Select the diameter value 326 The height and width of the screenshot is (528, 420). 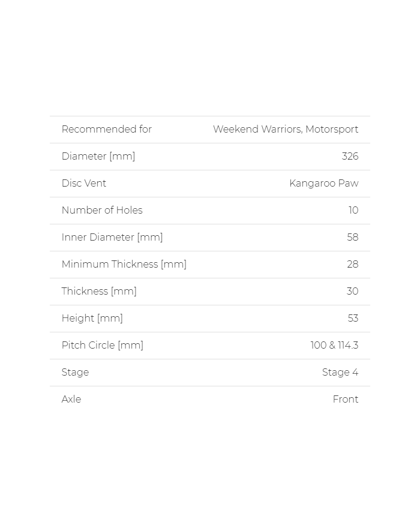[x=350, y=157]
